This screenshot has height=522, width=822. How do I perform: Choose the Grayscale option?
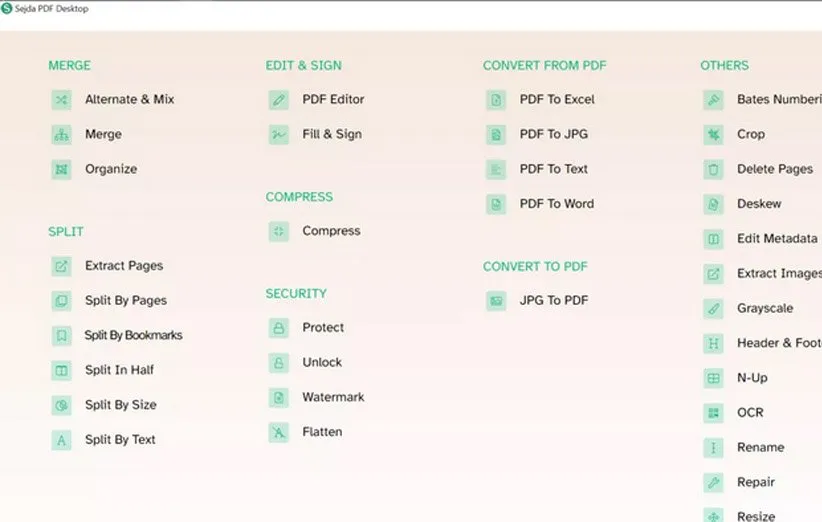point(764,309)
